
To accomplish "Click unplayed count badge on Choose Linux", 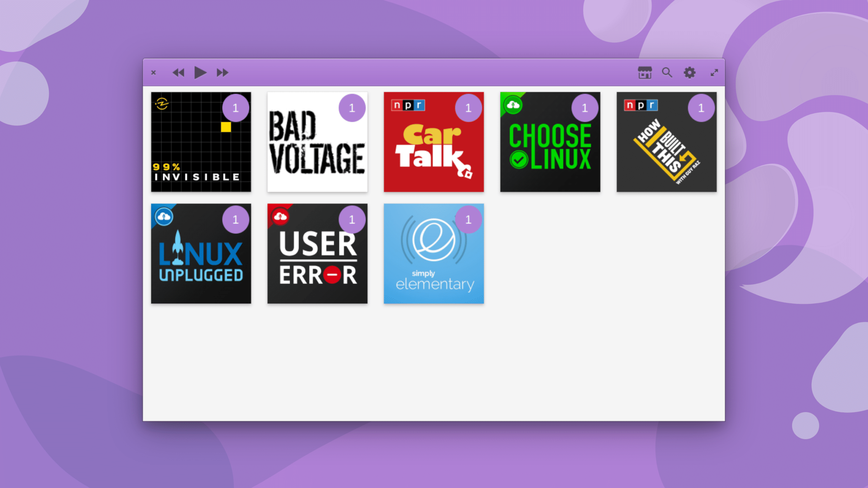I will [585, 108].
